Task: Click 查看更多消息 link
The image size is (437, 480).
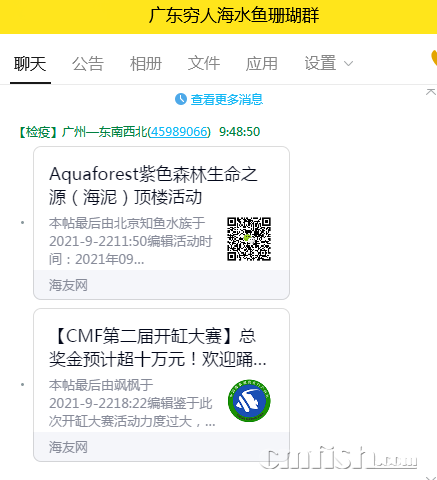Action: [x=227, y=99]
